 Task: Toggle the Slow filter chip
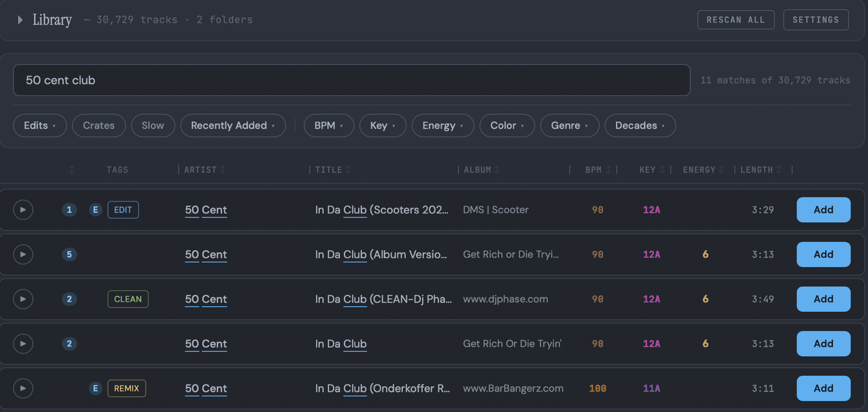[153, 126]
